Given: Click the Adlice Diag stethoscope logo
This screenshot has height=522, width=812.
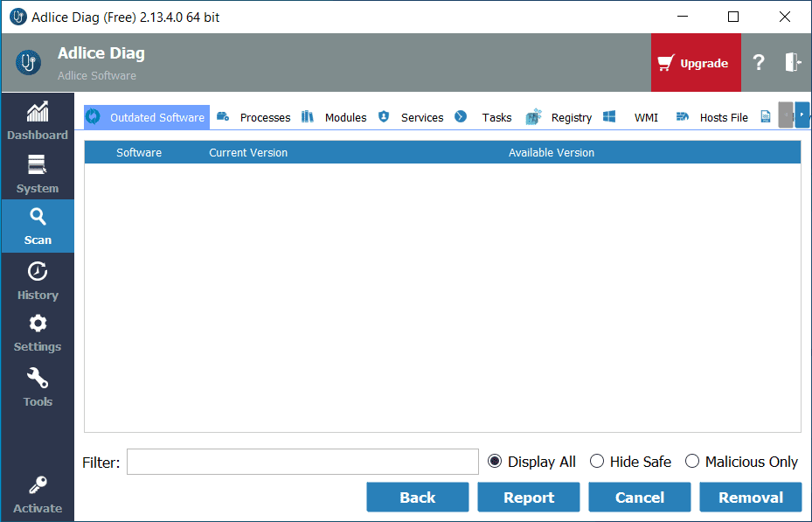Looking at the screenshot, I should tap(28, 63).
